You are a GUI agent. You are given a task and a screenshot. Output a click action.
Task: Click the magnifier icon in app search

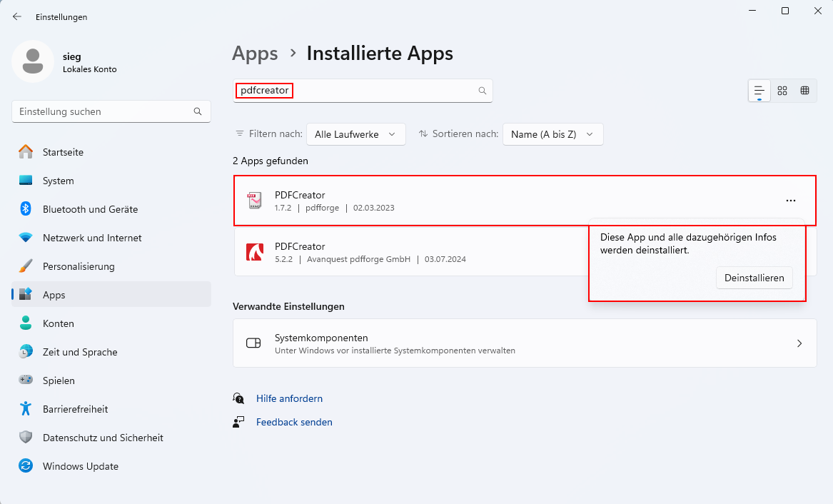tap(482, 91)
